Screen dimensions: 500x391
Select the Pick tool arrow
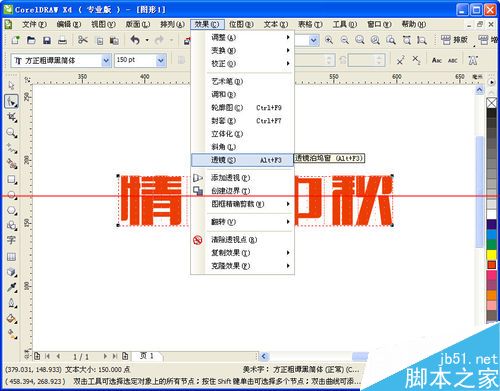pyautogui.click(x=11, y=85)
